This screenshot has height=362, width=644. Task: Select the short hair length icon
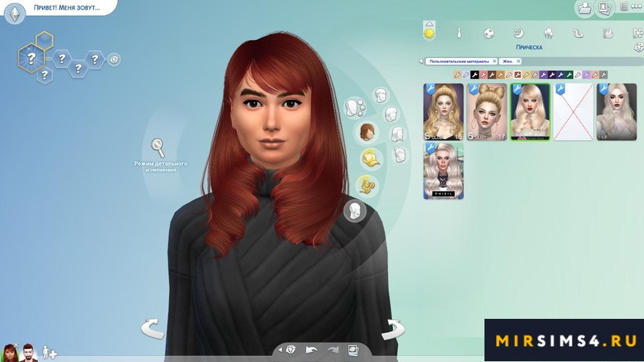(381, 96)
